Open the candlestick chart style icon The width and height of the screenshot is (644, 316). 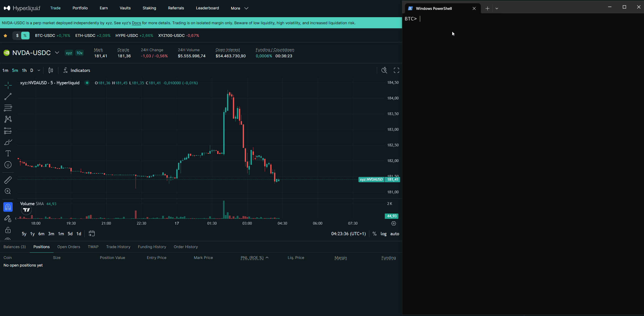pyautogui.click(x=51, y=70)
